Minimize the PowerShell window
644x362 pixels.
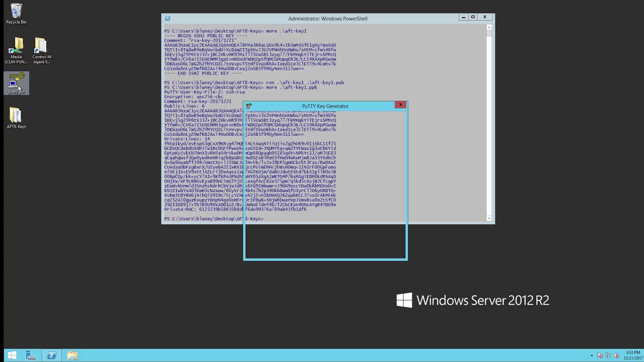463,17
